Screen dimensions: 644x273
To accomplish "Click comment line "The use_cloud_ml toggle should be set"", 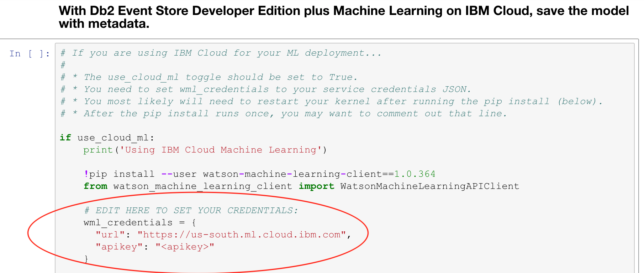I will pyautogui.click(x=208, y=77).
